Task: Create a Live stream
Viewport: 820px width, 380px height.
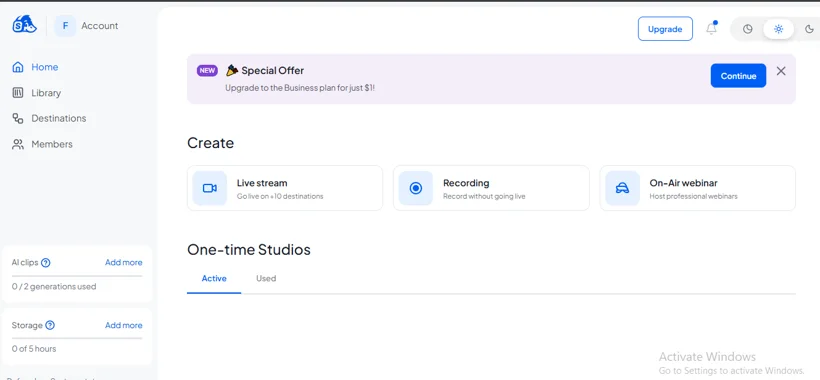Action: point(285,188)
